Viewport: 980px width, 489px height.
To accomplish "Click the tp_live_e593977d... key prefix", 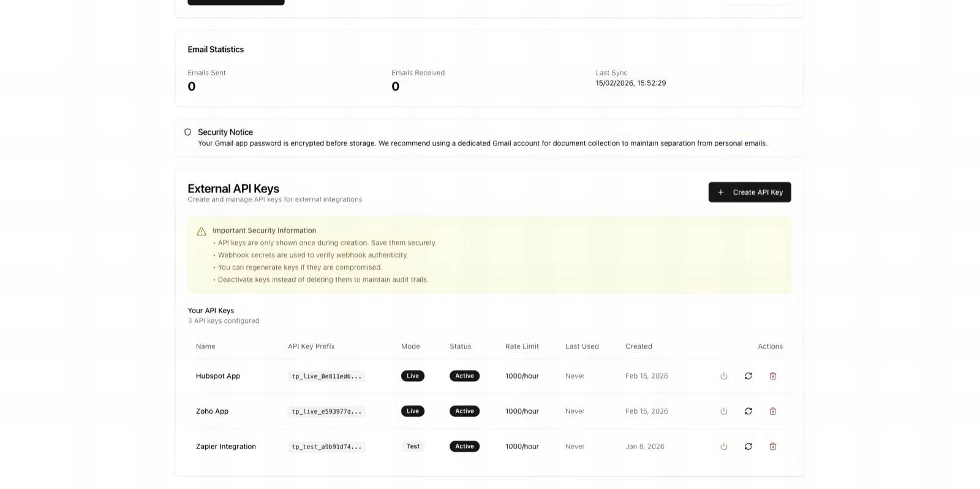I will [x=326, y=411].
